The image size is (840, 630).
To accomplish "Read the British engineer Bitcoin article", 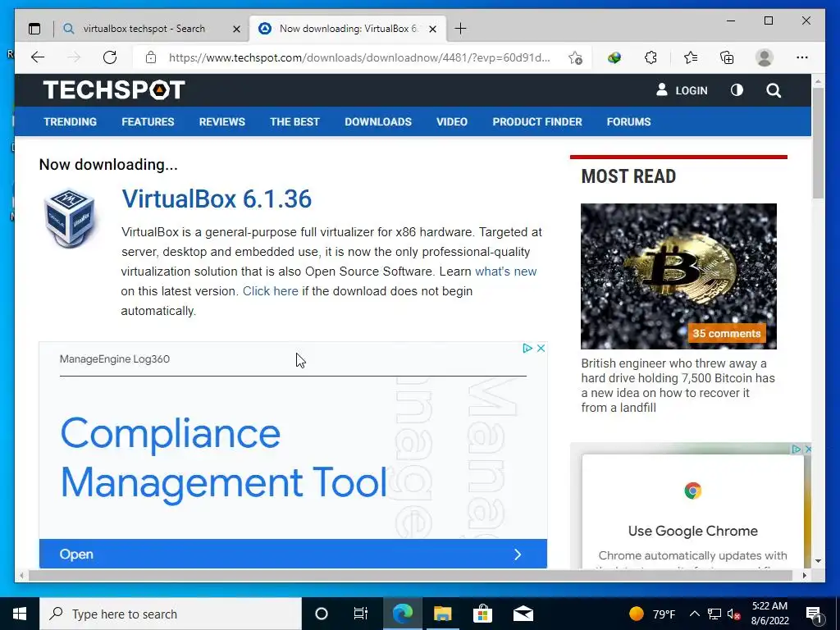I will 678,386.
